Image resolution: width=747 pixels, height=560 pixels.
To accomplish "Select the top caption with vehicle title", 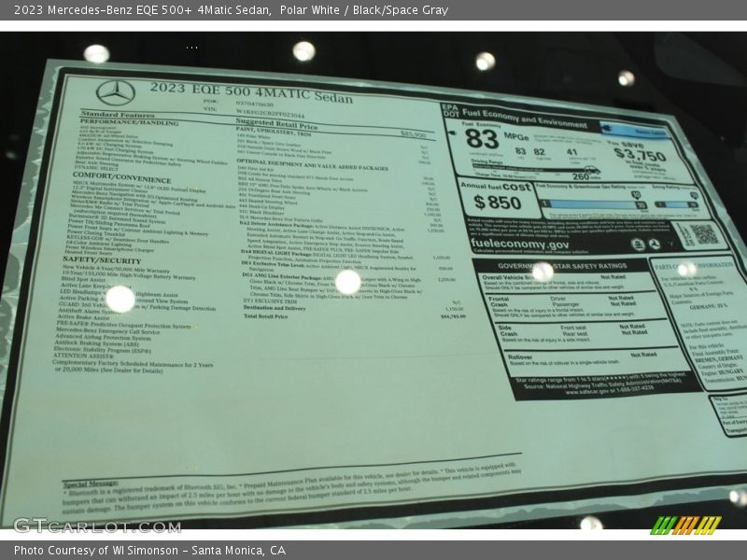I will pyautogui.click(x=231, y=10).
